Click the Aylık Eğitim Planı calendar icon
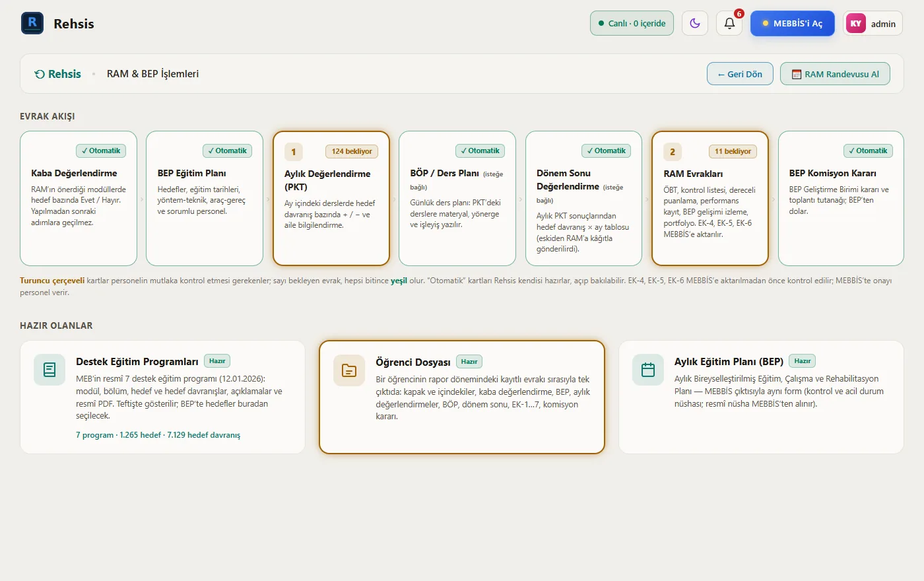The width and height of the screenshot is (924, 581). 648,370
